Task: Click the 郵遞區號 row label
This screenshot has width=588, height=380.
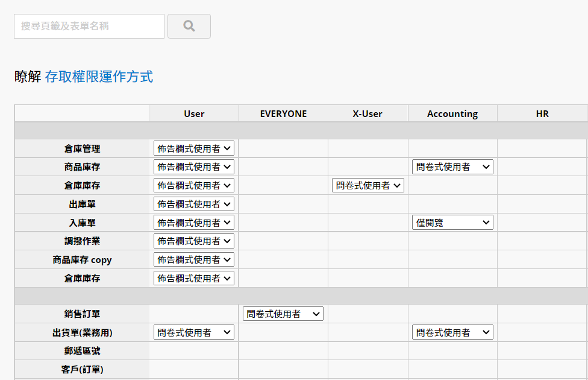Action: tap(82, 350)
